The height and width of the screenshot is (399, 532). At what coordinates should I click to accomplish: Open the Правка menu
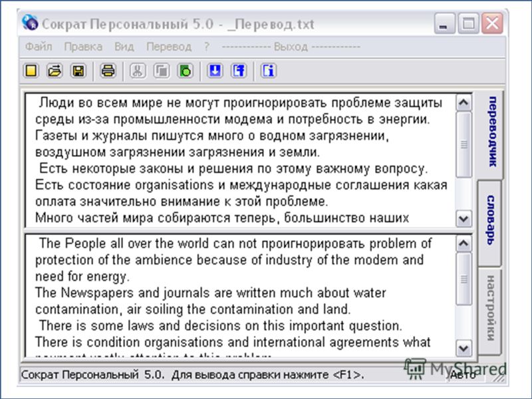tap(83, 47)
